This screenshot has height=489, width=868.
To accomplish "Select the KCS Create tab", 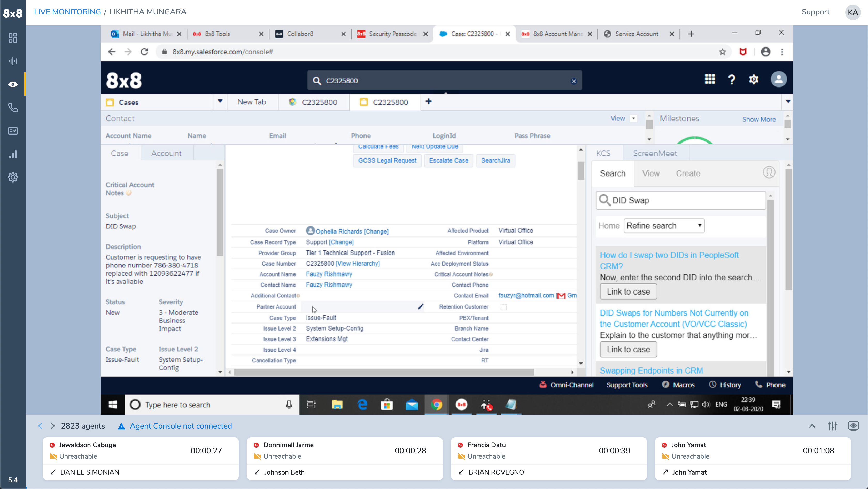I will (688, 173).
